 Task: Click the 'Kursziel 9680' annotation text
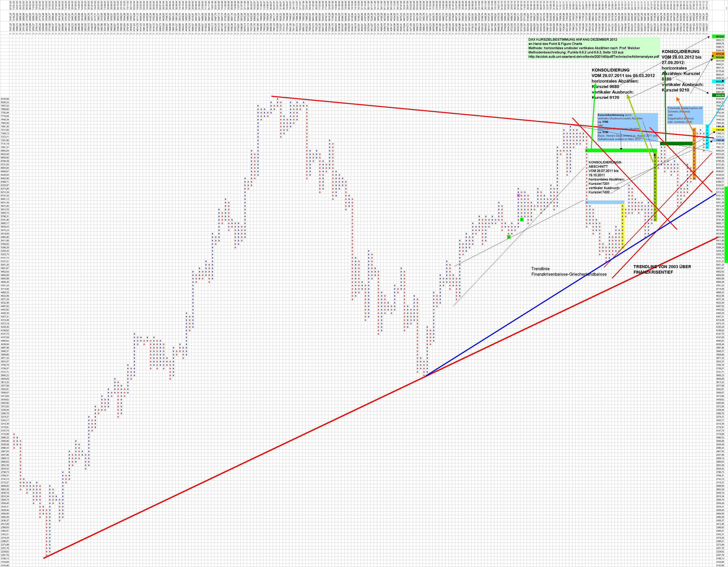[605, 87]
